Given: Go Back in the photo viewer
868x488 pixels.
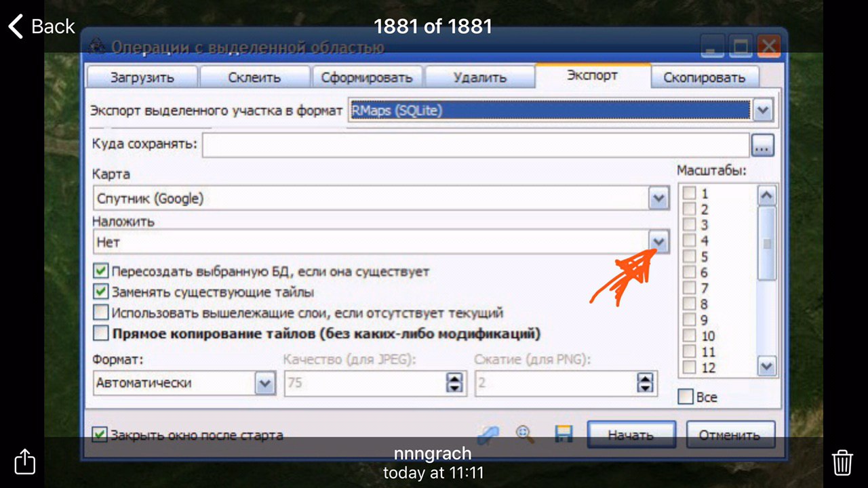Looking at the screenshot, I should pos(41,26).
